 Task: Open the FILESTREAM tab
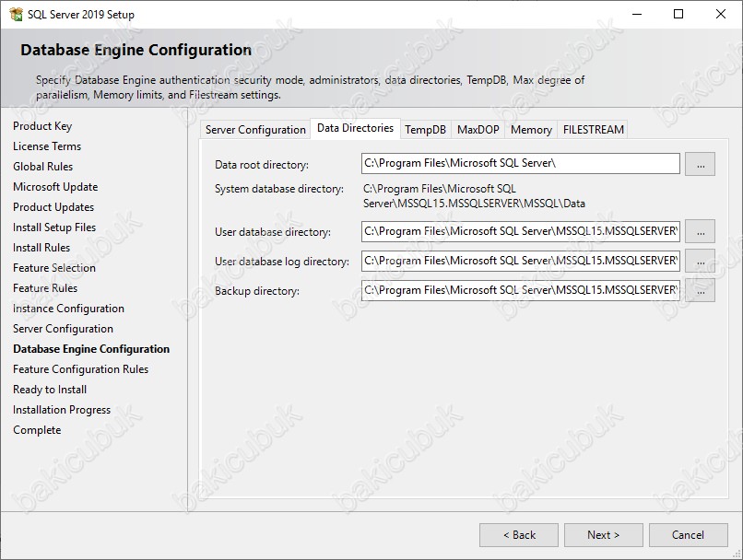point(594,130)
